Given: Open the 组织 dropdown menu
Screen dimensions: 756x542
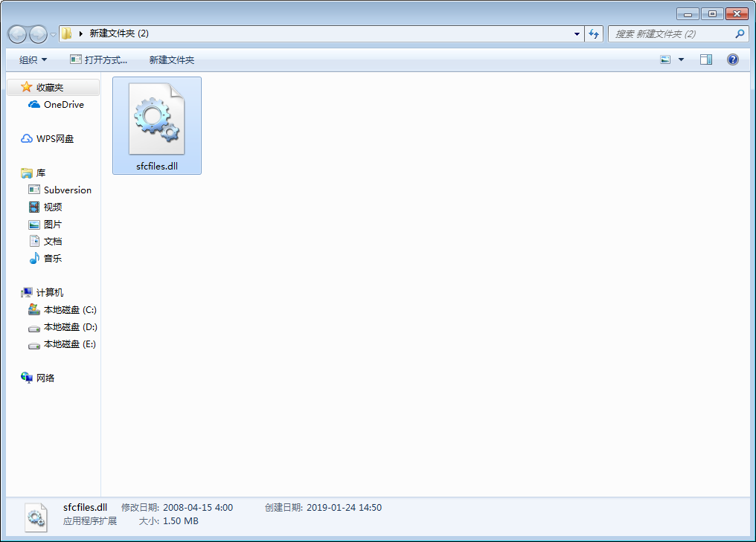Looking at the screenshot, I should pyautogui.click(x=33, y=59).
